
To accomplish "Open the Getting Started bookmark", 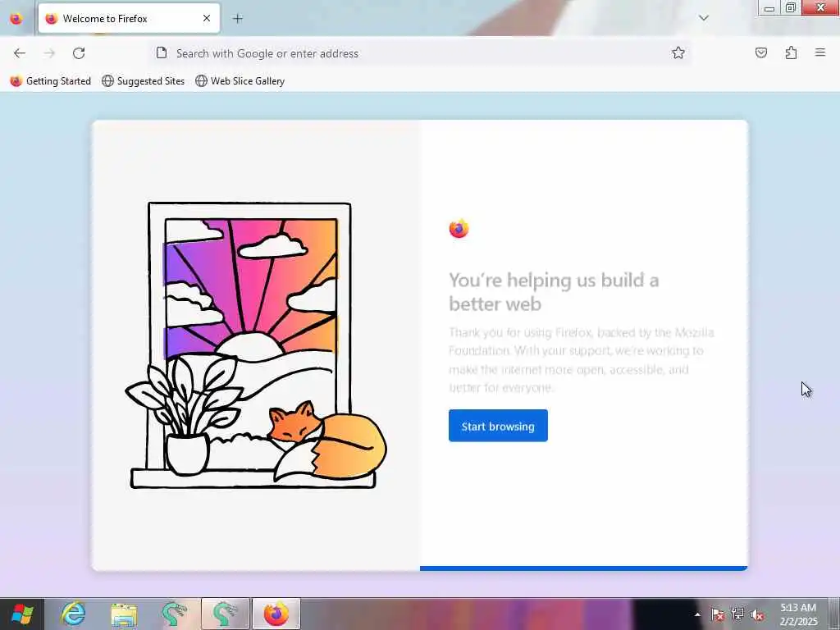I will pyautogui.click(x=50, y=81).
